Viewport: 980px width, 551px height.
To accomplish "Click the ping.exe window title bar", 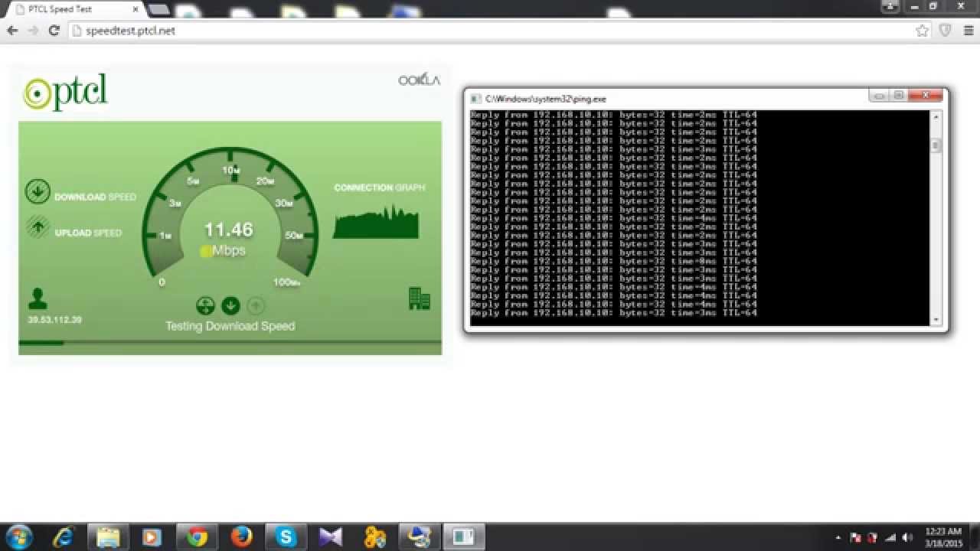I will pyautogui.click(x=666, y=98).
